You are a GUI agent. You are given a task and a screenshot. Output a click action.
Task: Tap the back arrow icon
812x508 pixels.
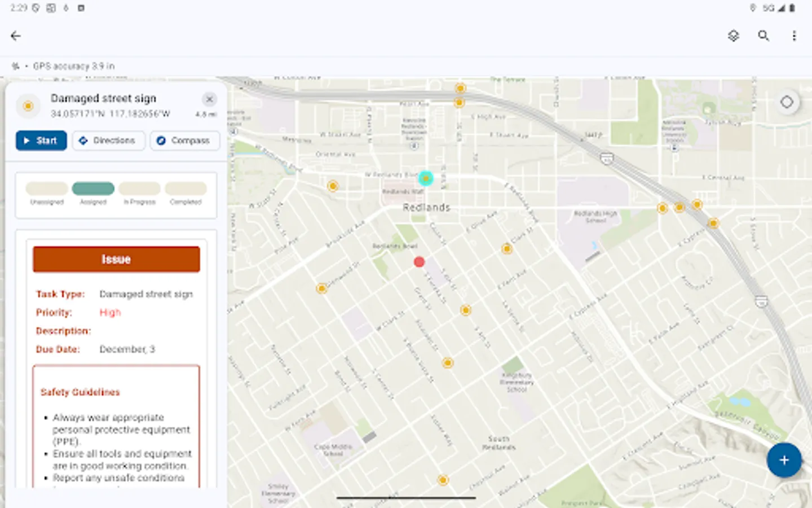pyautogui.click(x=16, y=36)
